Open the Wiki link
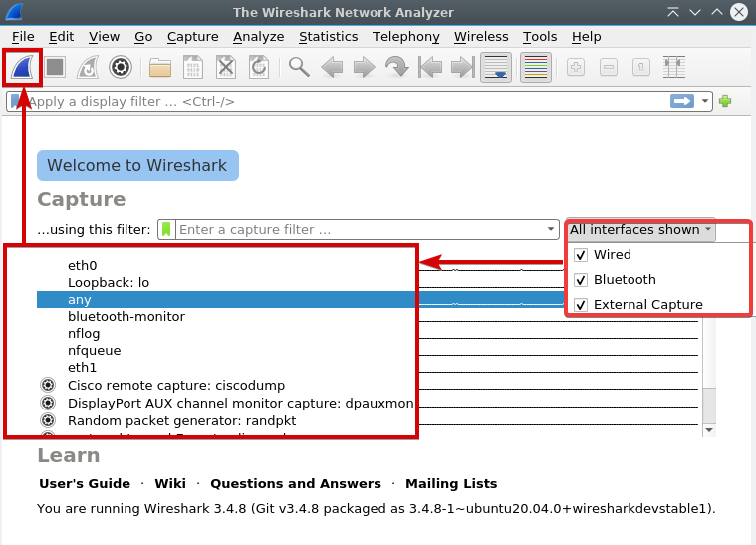The image size is (756, 545). pos(170,484)
